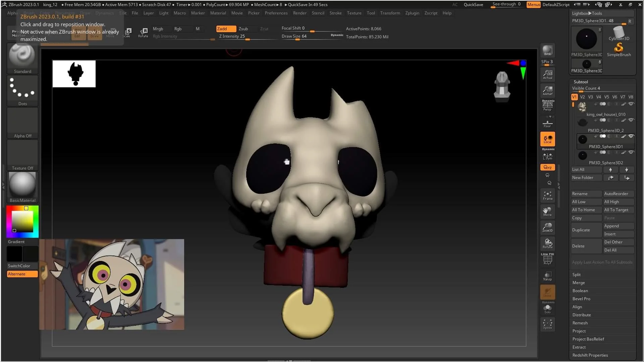Select SimpleBrush tool icon
Image resolution: width=644 pixels, height=362 pixels.
point(619,50)
